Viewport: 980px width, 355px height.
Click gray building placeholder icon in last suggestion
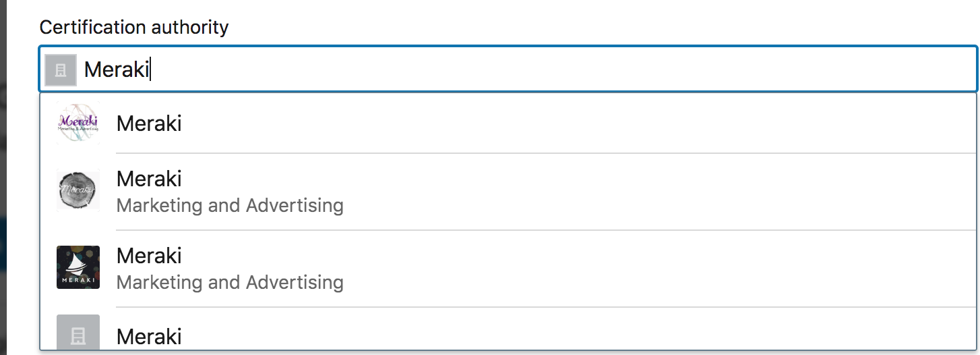click(x=78, y=333)
